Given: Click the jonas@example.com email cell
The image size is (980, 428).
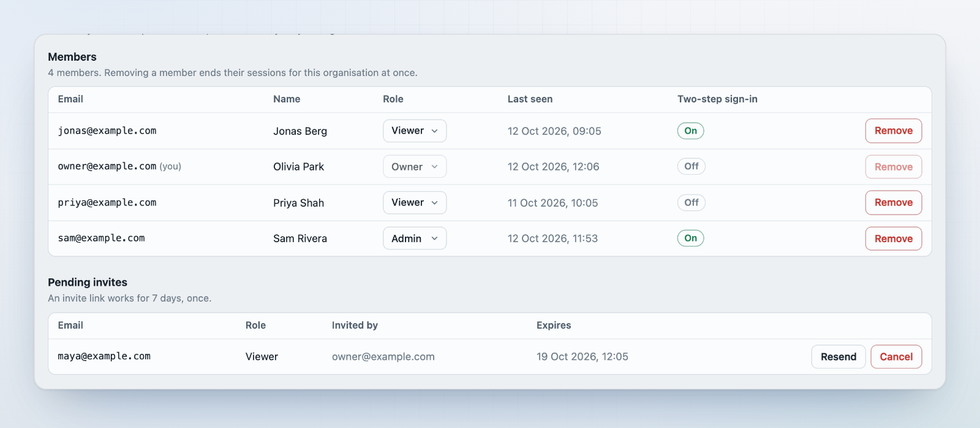Looking at the screenshot, I should click(107, 131).
